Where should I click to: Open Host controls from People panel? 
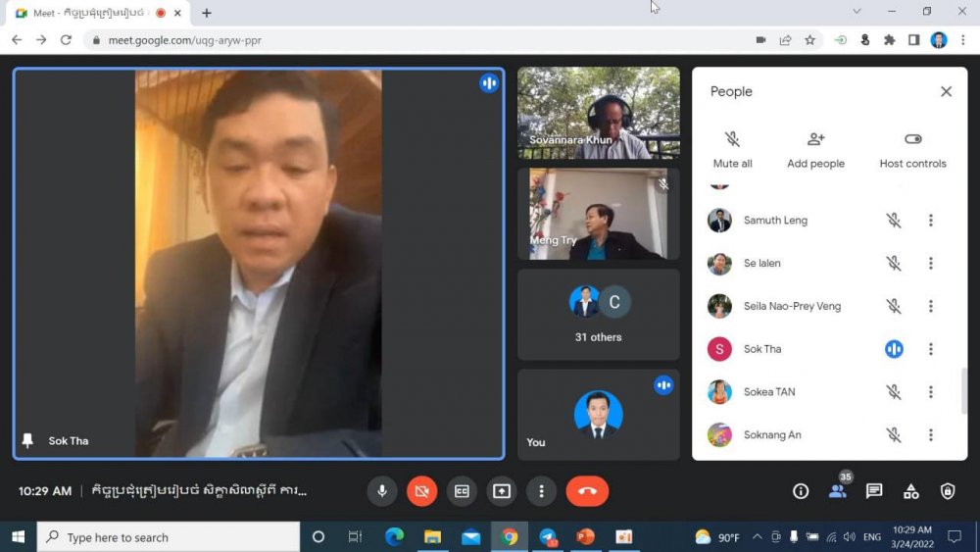(x=912, y=149)
